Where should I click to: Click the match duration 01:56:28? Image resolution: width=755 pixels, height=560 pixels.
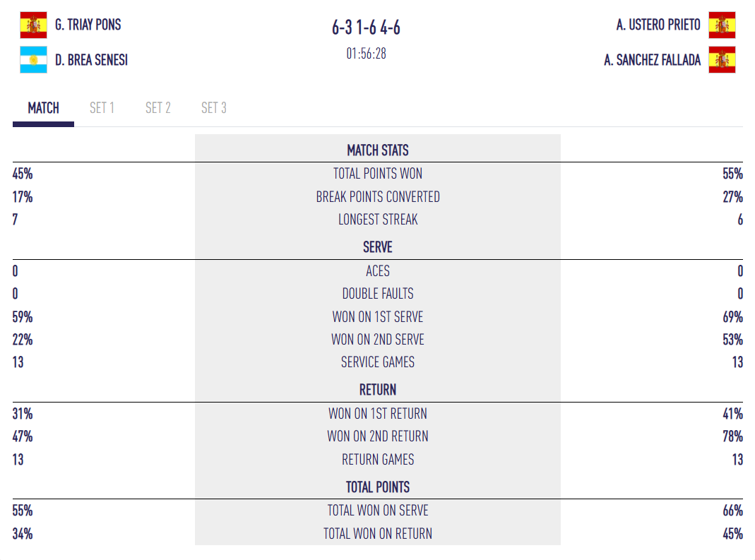367,54
